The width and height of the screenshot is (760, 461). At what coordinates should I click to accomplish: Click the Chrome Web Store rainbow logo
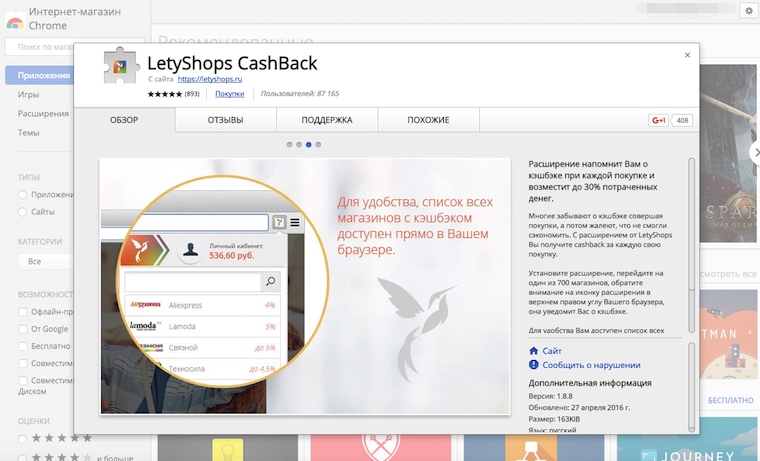15,21
